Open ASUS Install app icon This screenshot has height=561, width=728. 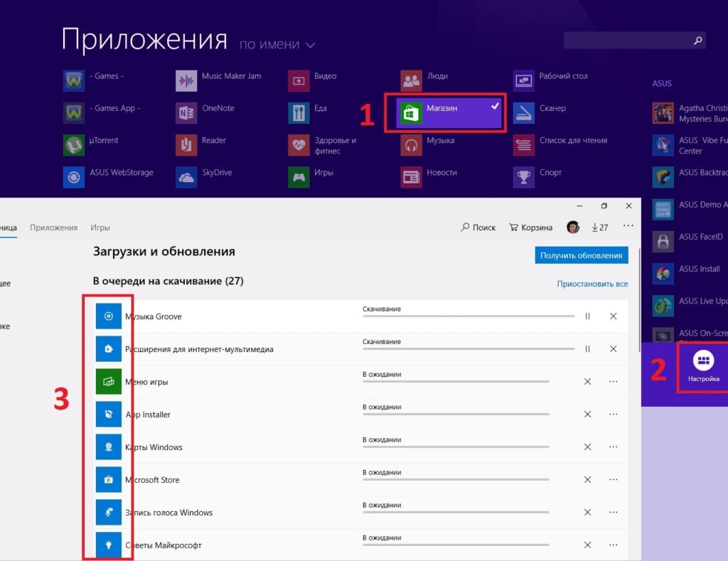pyautogui.click(x=663, y=274)
